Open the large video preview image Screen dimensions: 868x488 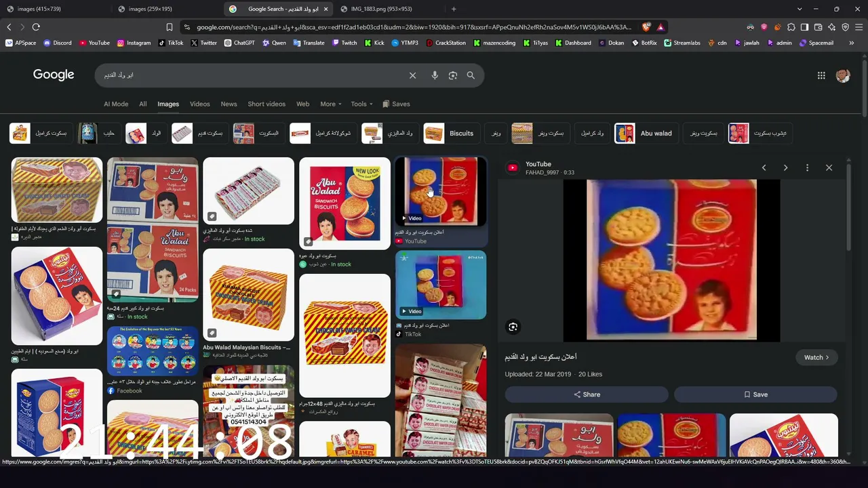click(671, 260)
